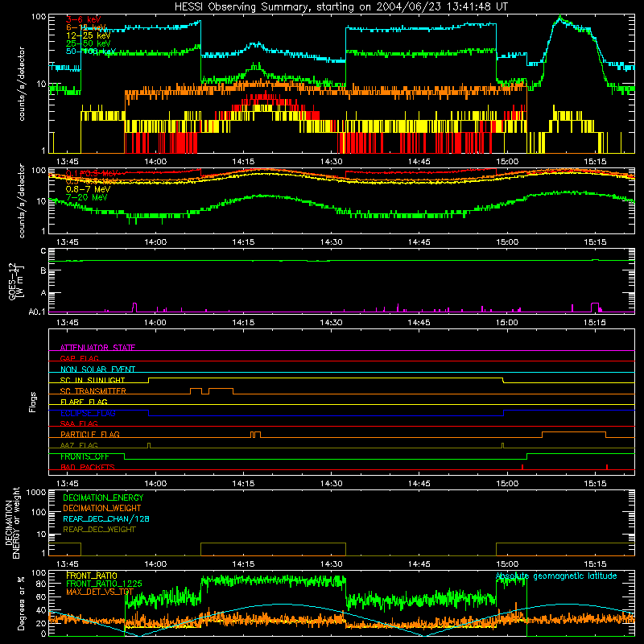Select the PARTICLE_FLAG label
The height and width of the screenshot is (644, 644).
point(90,435)
